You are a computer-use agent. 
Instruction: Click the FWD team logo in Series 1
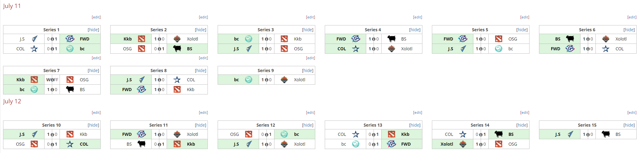70,39
